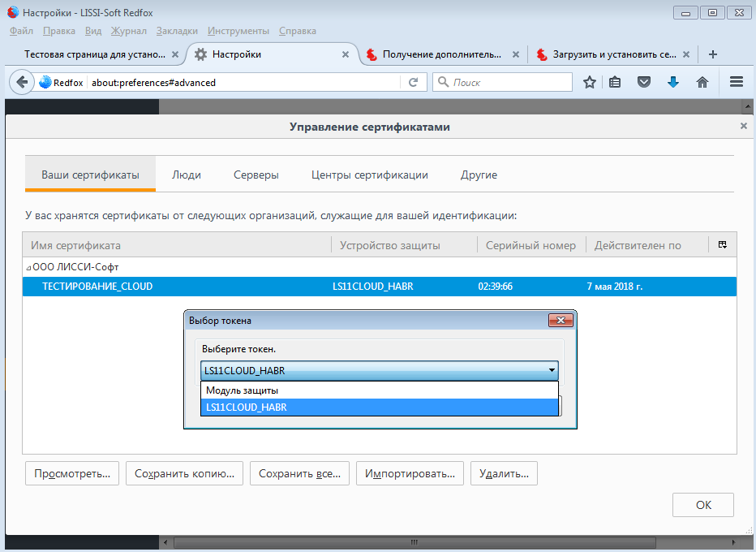Image resolution: width=756 pixels, height=552 pixels.
Task: Click the column picker icon in certificate table
Action: click(722, 244)
